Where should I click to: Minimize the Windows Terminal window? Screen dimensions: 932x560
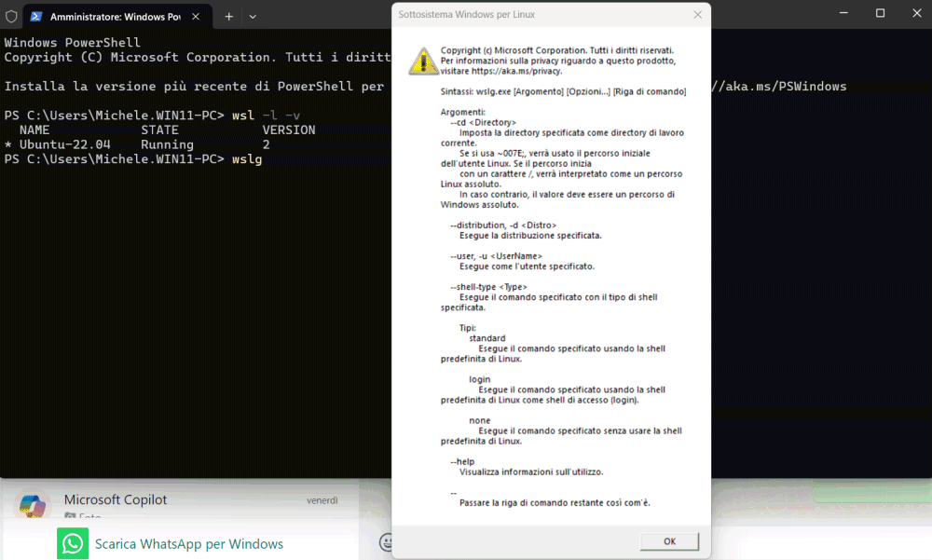(843, 13)
